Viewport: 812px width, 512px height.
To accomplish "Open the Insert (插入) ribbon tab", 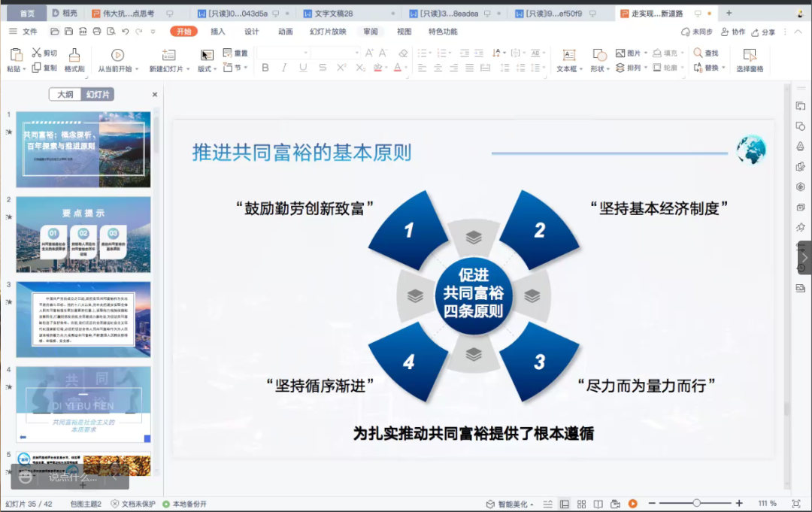I will pyautogui.click(x=218, y=32).
